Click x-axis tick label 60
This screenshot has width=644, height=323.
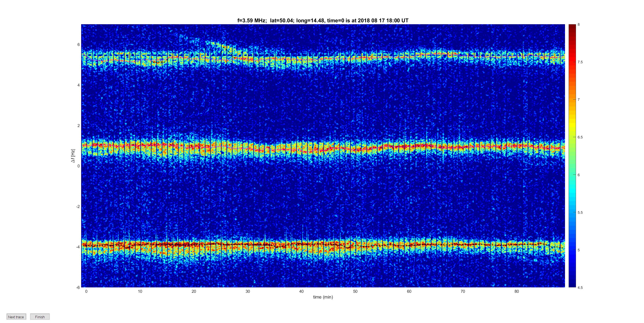click(409, 291)
